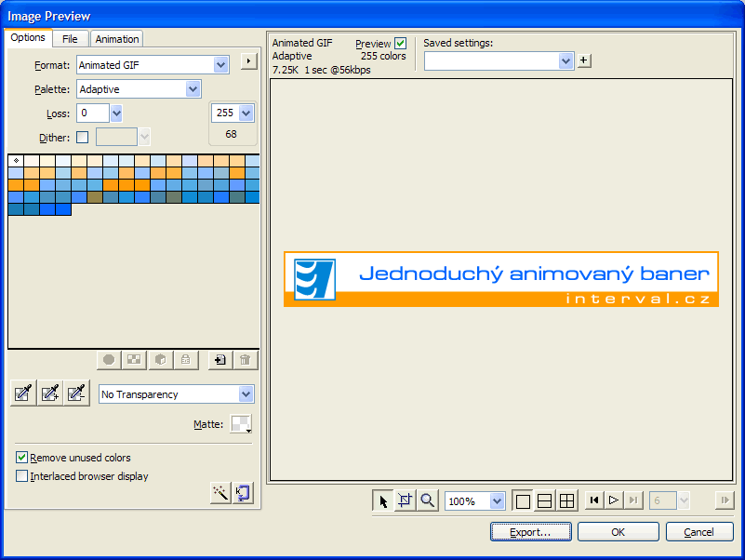
Task: Pick the add-to-transparency eyedropper with plus
Action: tap(50, 393)
